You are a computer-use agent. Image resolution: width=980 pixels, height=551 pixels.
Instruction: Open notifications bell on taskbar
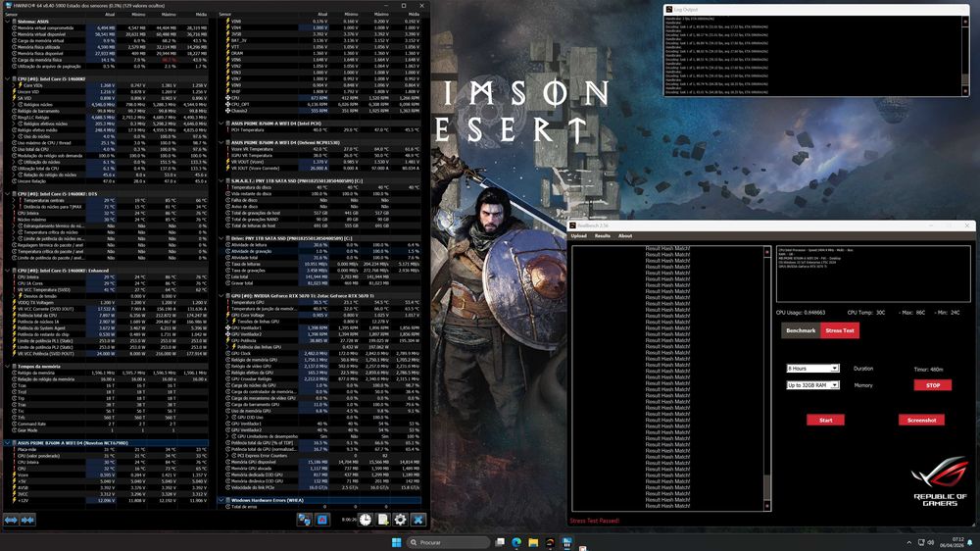point(970,542)
